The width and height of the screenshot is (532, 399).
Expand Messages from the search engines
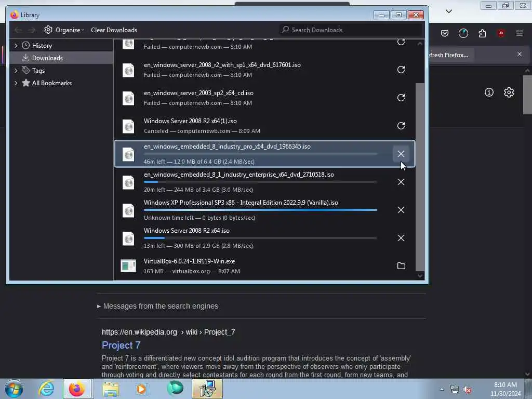coord(158,306)
